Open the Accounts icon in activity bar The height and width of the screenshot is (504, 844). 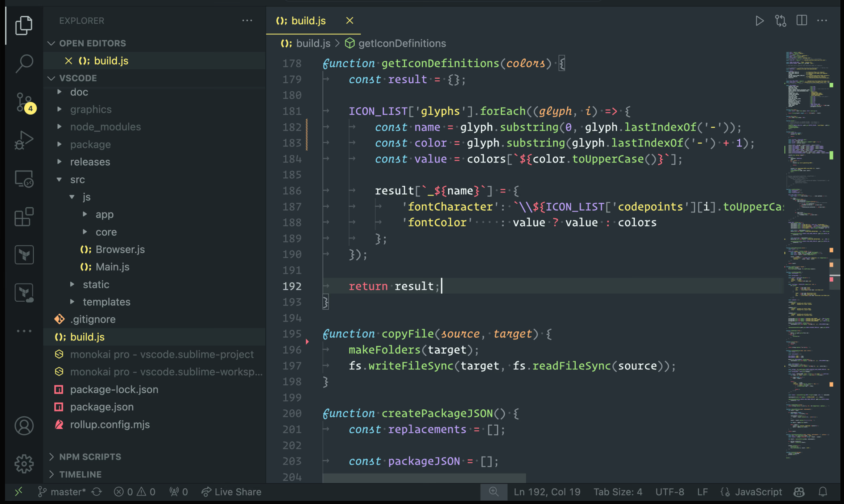tap(24, 426)
